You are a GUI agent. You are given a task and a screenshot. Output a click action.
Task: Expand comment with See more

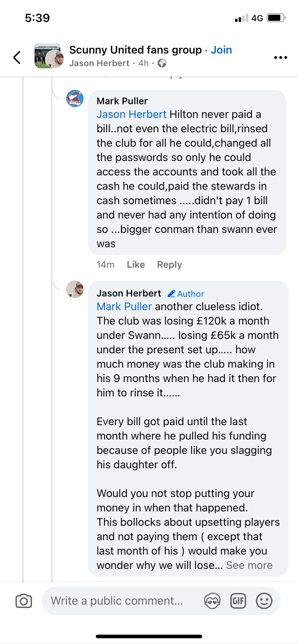click(249, 565)
